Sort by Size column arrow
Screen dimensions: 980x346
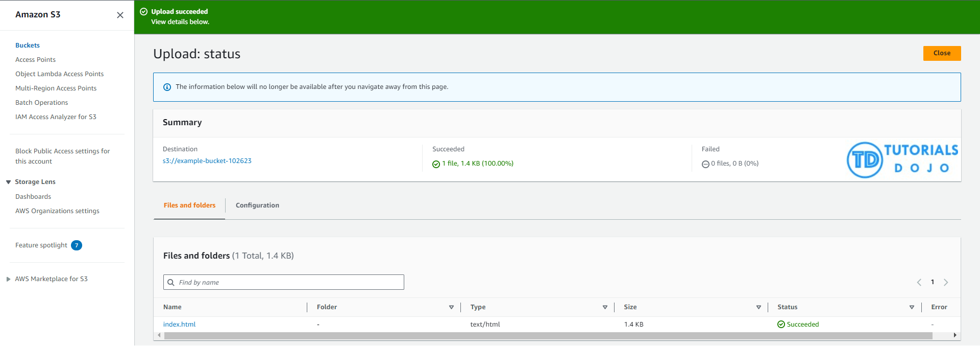tap(758, 307)
